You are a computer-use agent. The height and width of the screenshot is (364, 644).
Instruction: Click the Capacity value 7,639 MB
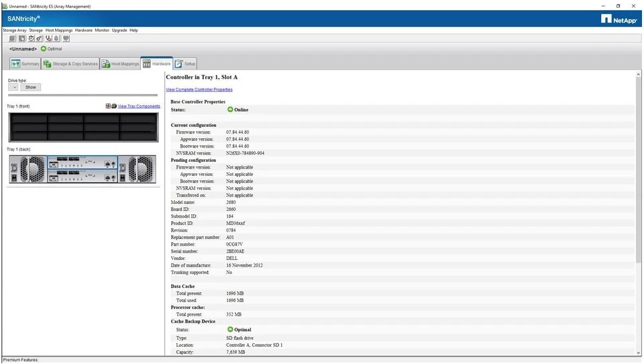tap(235, 352)
